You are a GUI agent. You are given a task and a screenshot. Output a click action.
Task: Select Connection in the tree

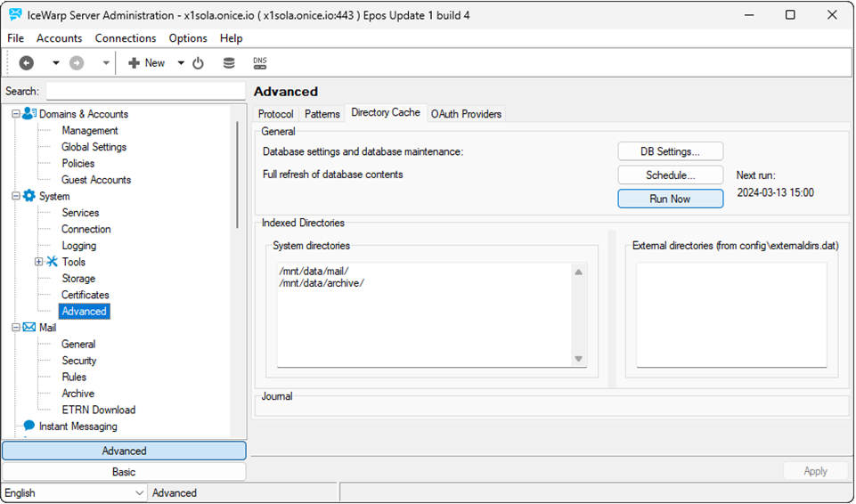coord(86,229)
